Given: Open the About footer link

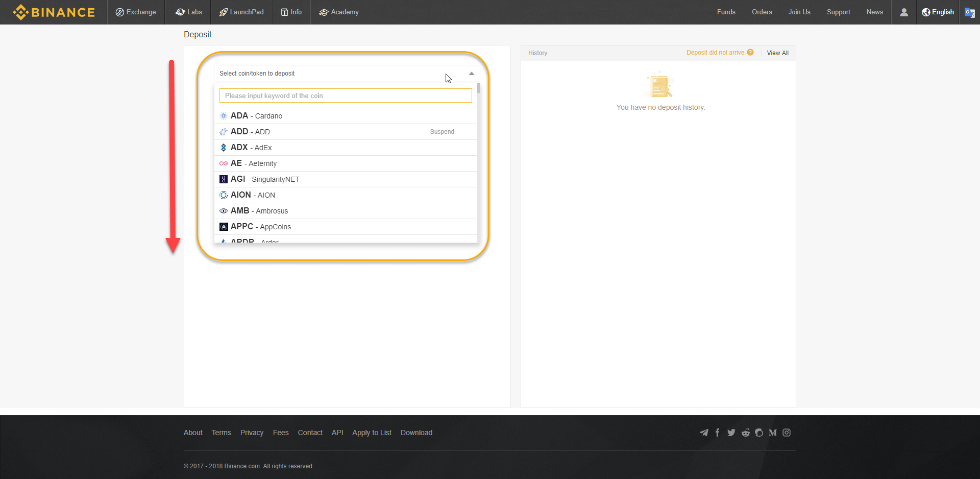Looking at the screenshot, I should pos(193,433).
